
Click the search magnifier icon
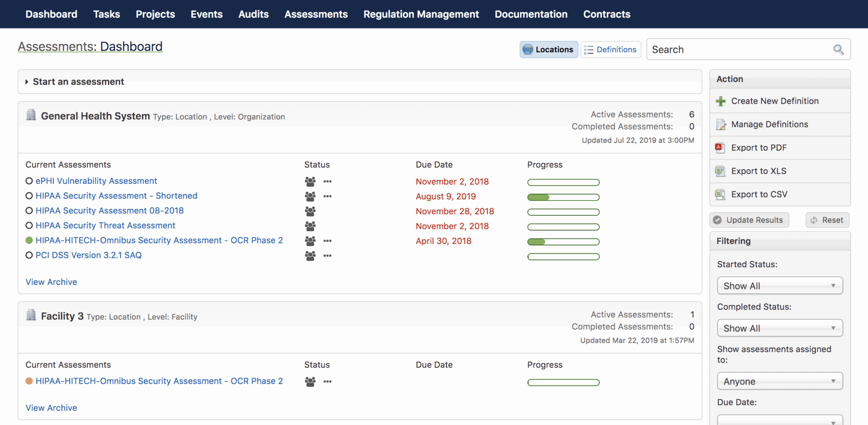click(x=838, y=50)
